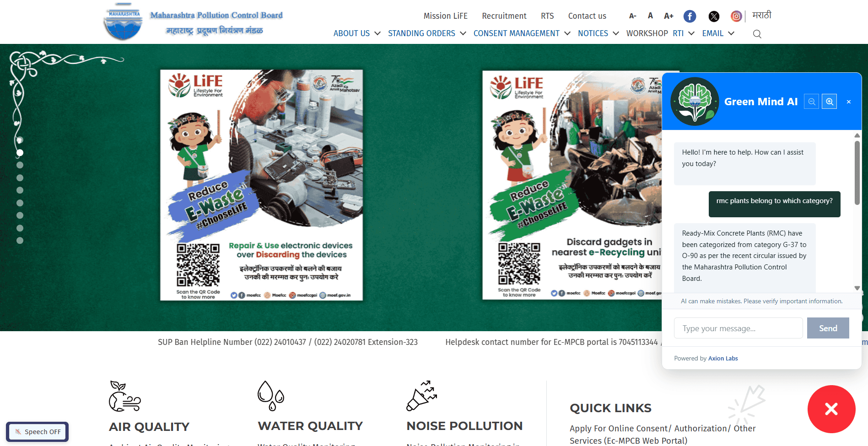Open the Contact us page
This screenshot has height=446, width=868.
point(587,16)
